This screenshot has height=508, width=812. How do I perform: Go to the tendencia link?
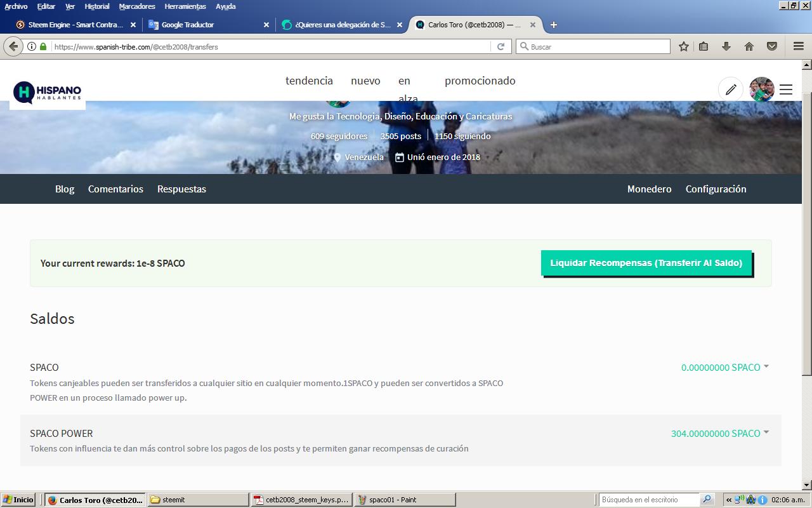point(309,81)
